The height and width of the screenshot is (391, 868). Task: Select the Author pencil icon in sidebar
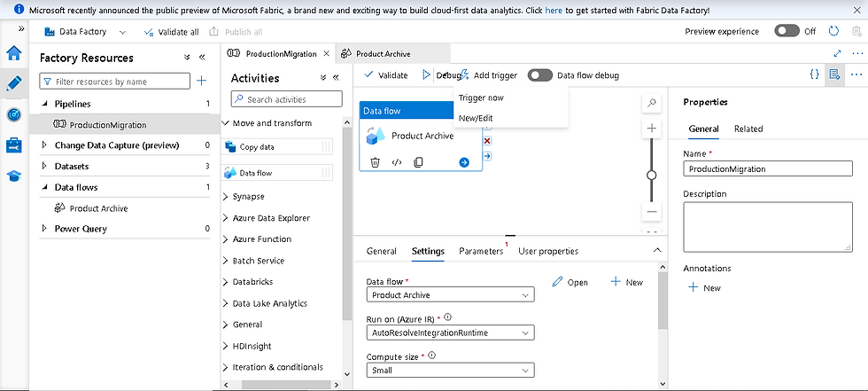coord(14,83)
